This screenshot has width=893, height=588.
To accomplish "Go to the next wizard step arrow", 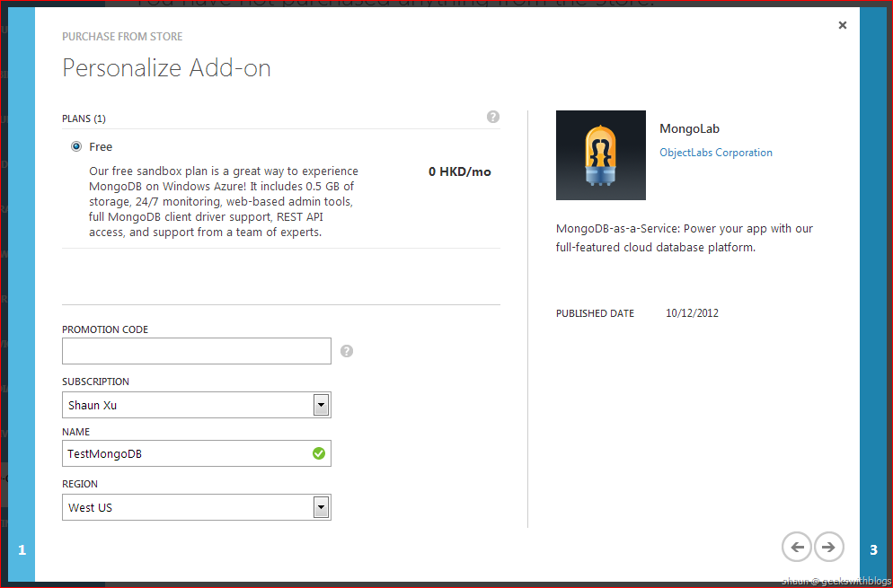I will 828,547.
